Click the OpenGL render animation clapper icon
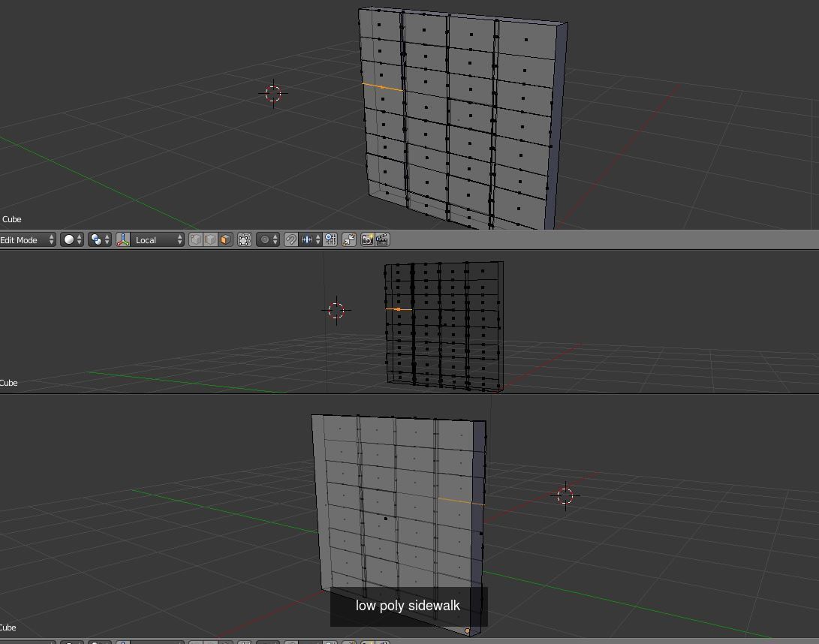The height and width of the screenshot is (644, 819). (382, 239)
